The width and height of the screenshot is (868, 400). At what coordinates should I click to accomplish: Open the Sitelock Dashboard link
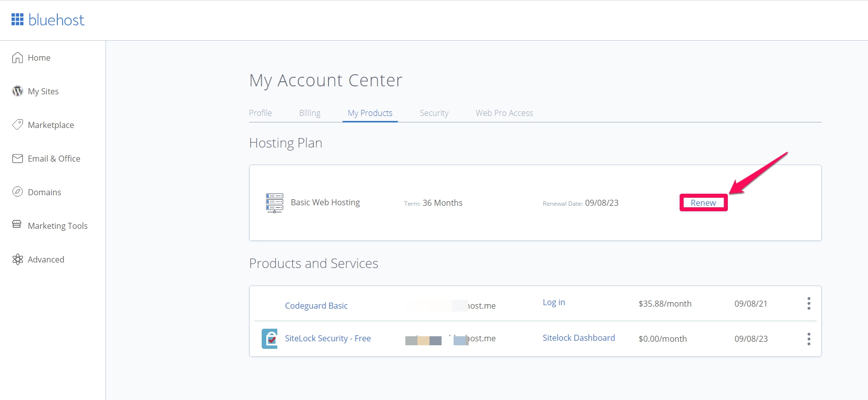tap(579, 338)
